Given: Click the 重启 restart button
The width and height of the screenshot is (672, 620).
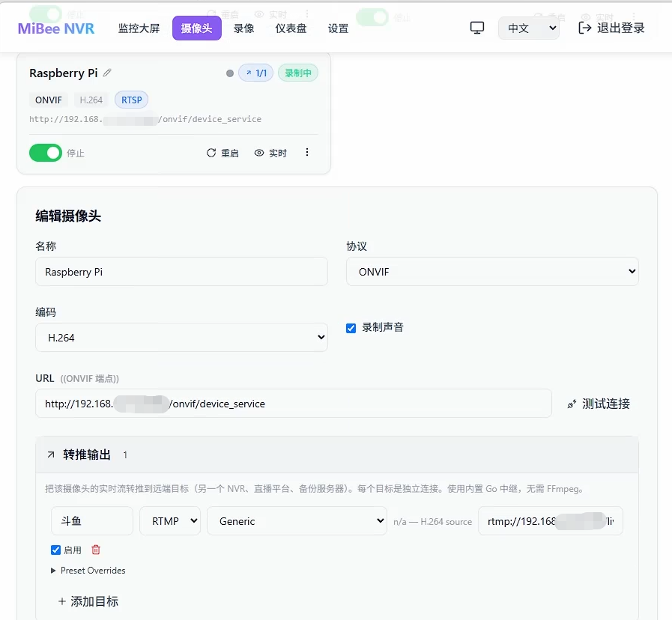Looking at the screenshot, I should coord(223,153).
